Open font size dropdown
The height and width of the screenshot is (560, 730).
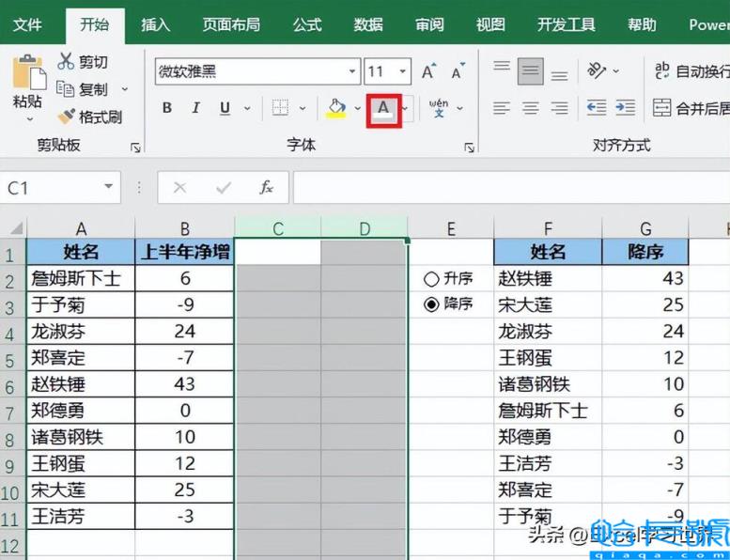403,71
